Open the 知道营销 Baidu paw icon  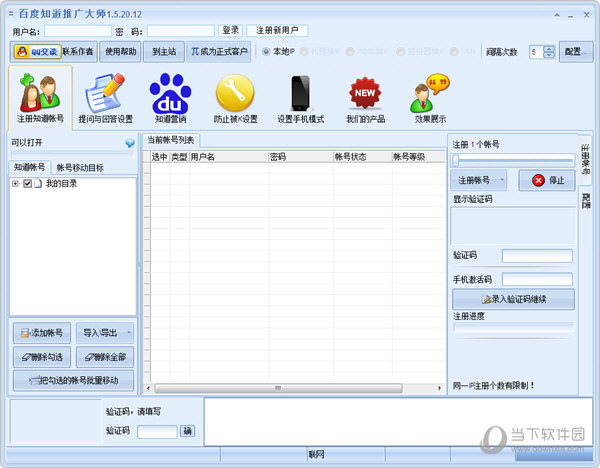(x=170, y=98)
